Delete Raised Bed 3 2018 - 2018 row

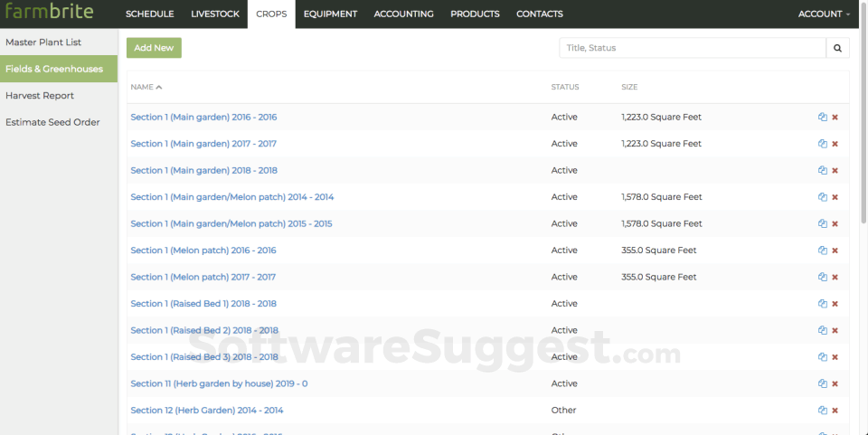coord(835,357)
